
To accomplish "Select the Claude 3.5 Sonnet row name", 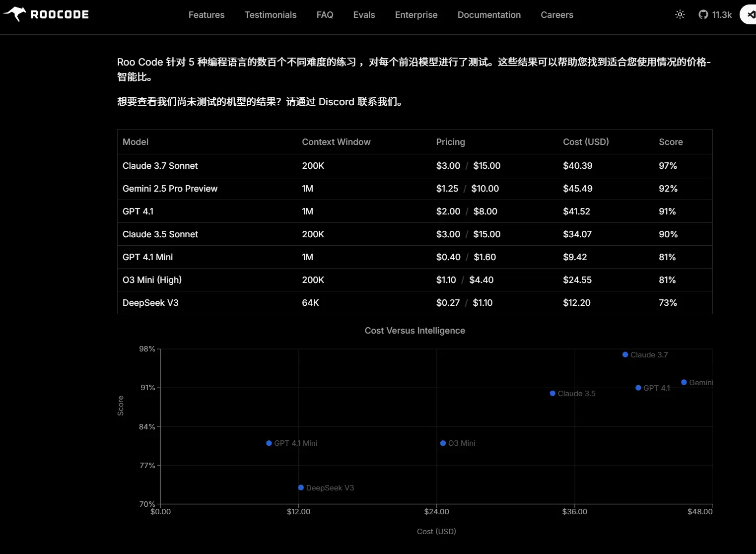I will (x=160, y=234).
